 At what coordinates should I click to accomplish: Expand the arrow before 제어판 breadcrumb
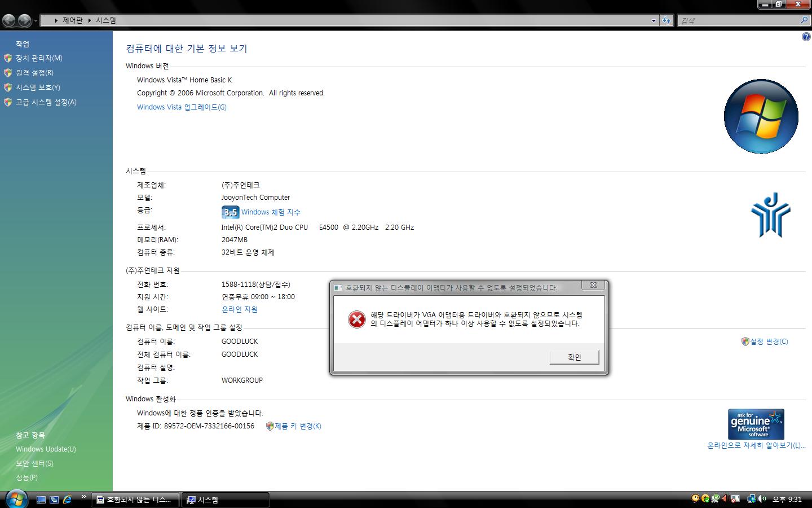56,20
